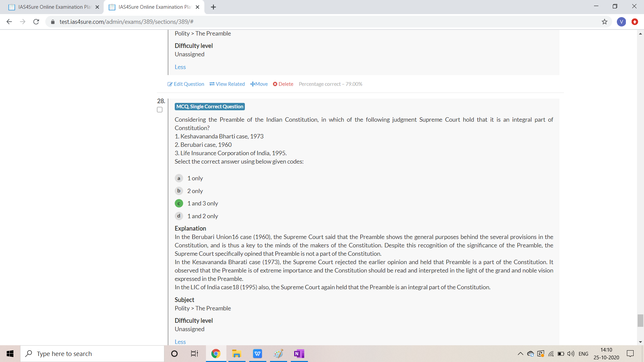Screen dimensions: 644x362
Task: Click the Move question icon
Action: point(253,84)
